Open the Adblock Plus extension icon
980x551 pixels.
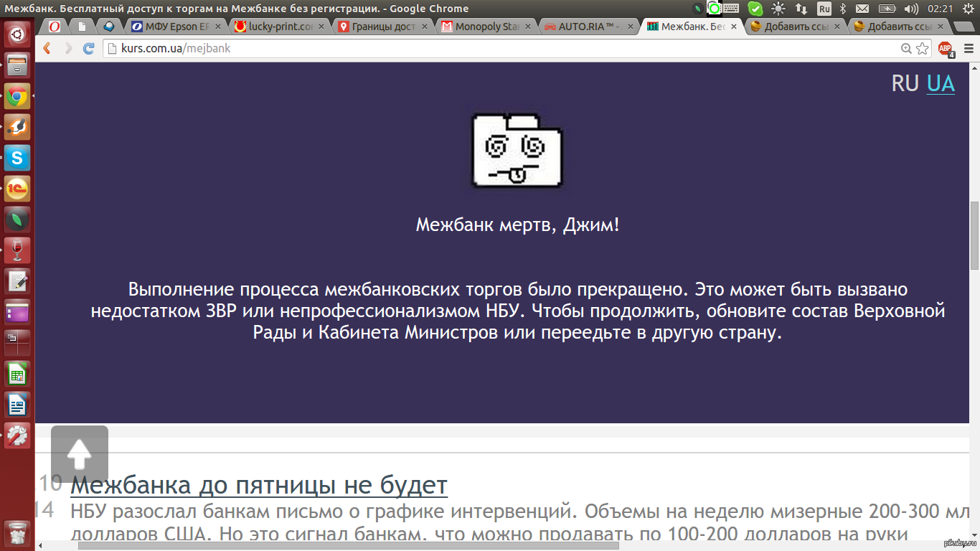[x=946, y=49]
